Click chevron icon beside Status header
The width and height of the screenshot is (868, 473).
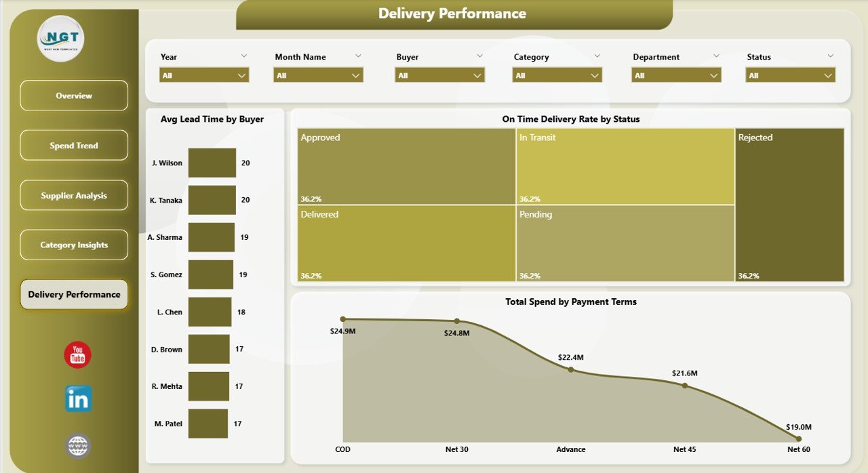click(830, 56)
